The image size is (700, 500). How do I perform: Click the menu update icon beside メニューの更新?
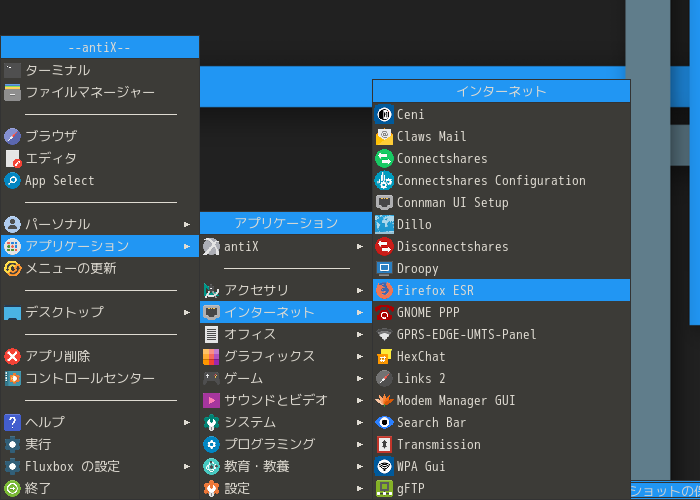pos(12,268)
